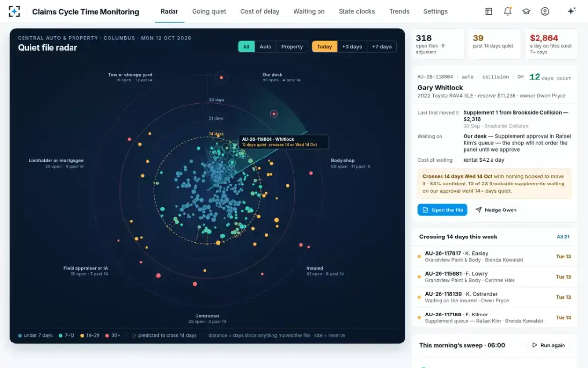The height and width of the screenshot is (368, 588).
Task: Click the 14 days ring label
Action: 216,134
